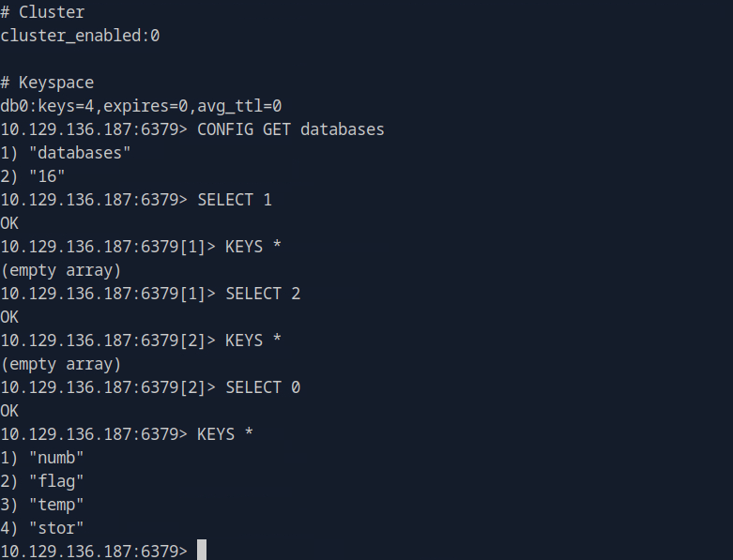733x560 pixels.
Task: Click OK response below SELECT 2
Action: pyautogui.click(x=9, y=317)
